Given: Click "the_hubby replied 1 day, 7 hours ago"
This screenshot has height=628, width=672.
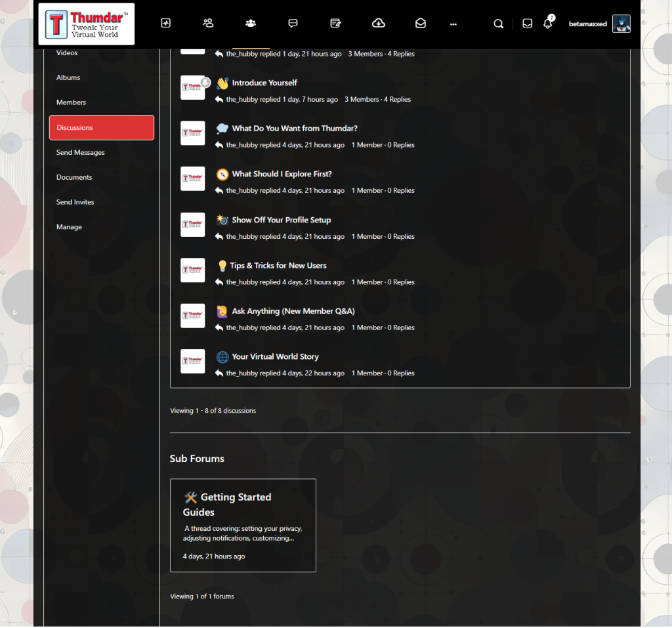Looking at the screenshot, I should (282, 100).
